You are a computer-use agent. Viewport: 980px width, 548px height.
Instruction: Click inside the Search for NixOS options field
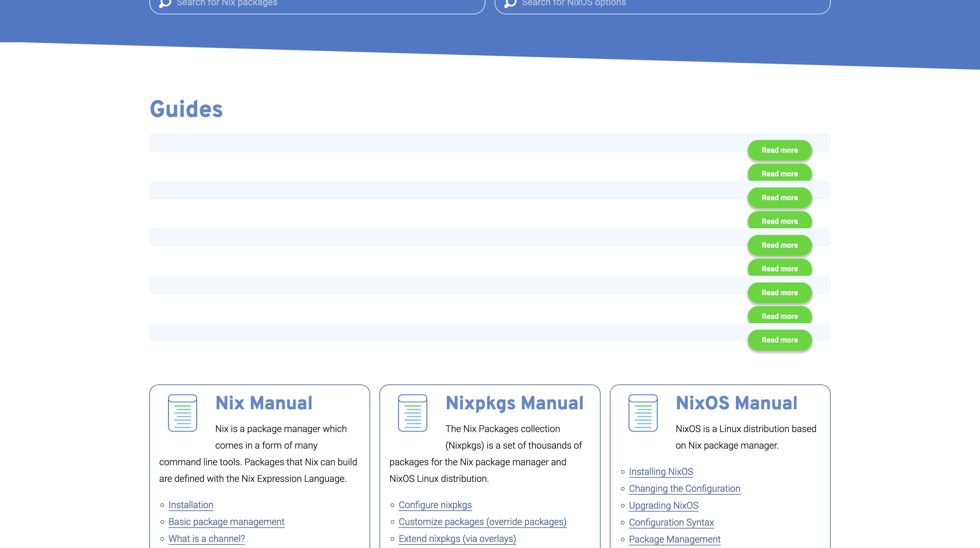coord(647,3)
